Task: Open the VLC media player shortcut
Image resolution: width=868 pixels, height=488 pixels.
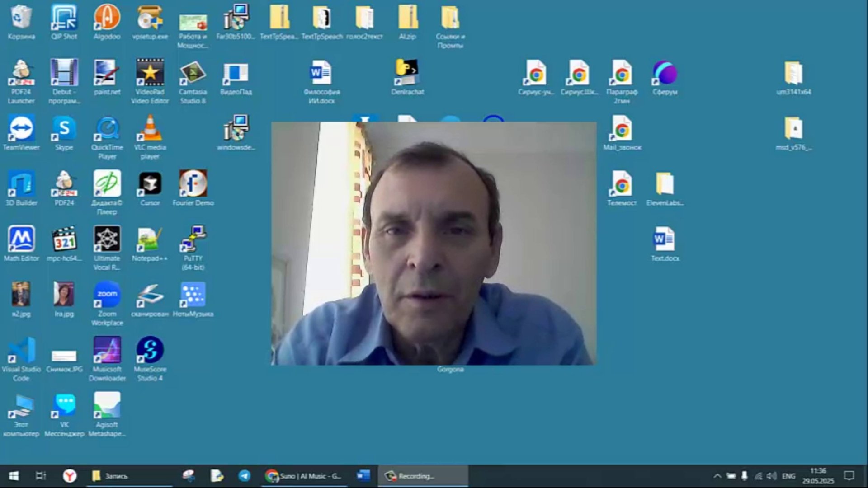Action: (x=150, y=129)
